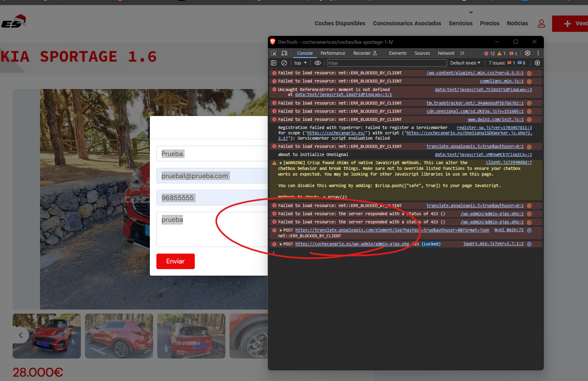Click the message textarea with prueba
The width and height of the screenshot is (588, 381).
click(212, 229)
